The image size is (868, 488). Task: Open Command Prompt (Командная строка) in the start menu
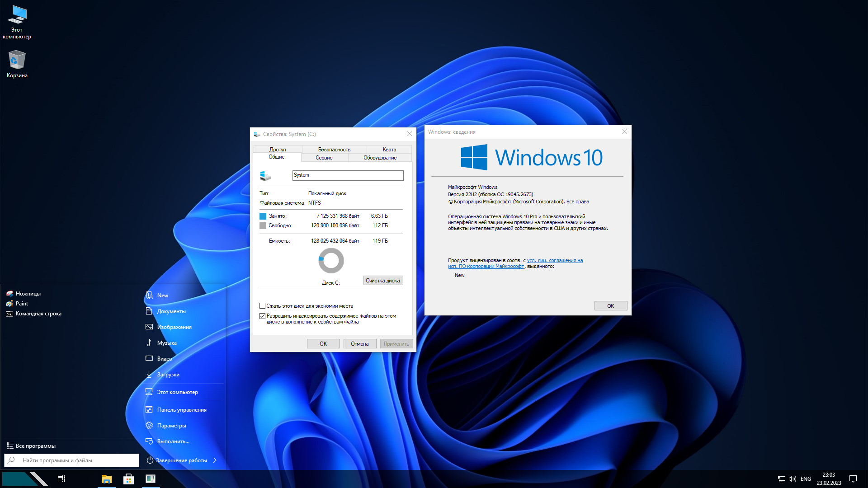click(x=38, y=314)
